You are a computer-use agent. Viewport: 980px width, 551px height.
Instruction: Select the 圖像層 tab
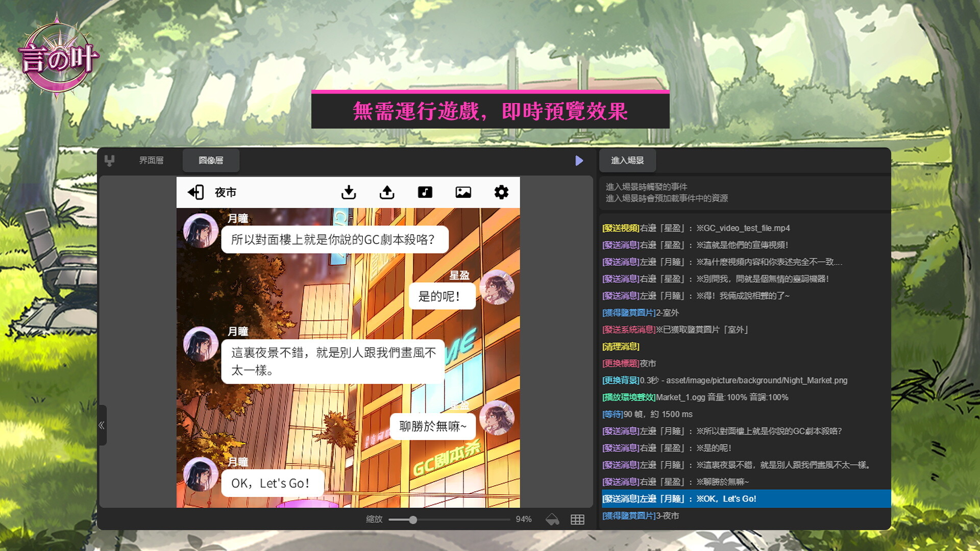(211, 161)
